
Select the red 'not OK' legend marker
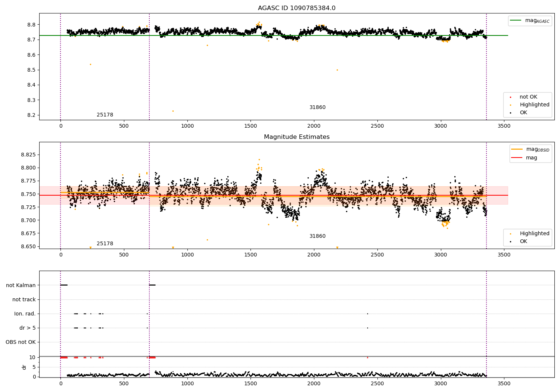tap(510, 97)
